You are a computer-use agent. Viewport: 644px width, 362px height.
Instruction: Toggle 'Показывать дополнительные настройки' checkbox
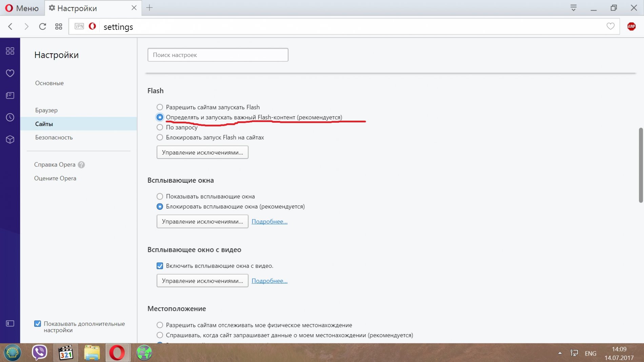(38, 324)
